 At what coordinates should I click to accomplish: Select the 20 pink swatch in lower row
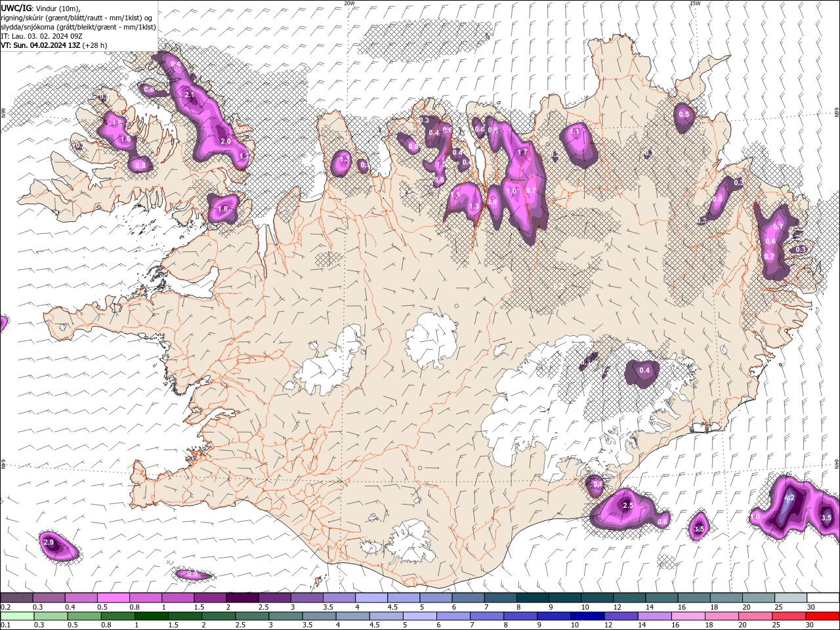tap(755, 616)
